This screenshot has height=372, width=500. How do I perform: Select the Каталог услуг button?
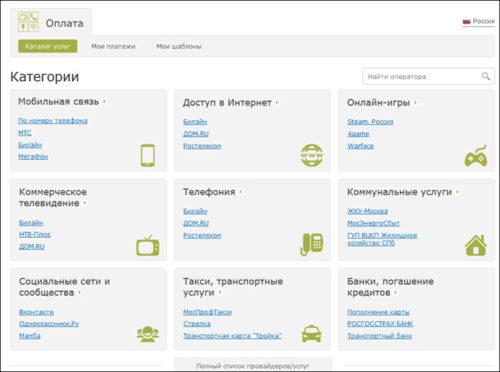coord(48,46)
